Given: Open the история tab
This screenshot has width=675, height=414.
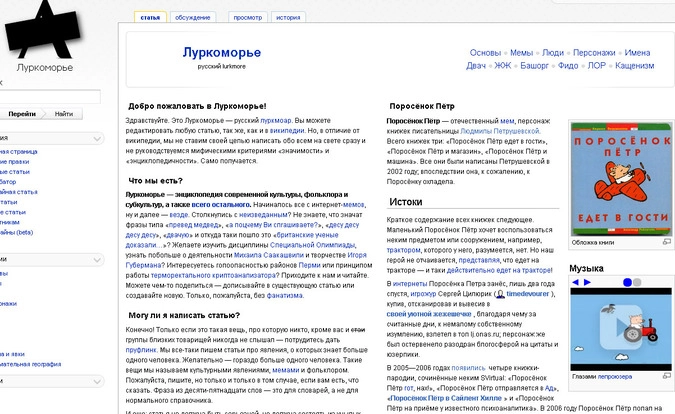Looking at the screenshot, I should click(288, 17).
